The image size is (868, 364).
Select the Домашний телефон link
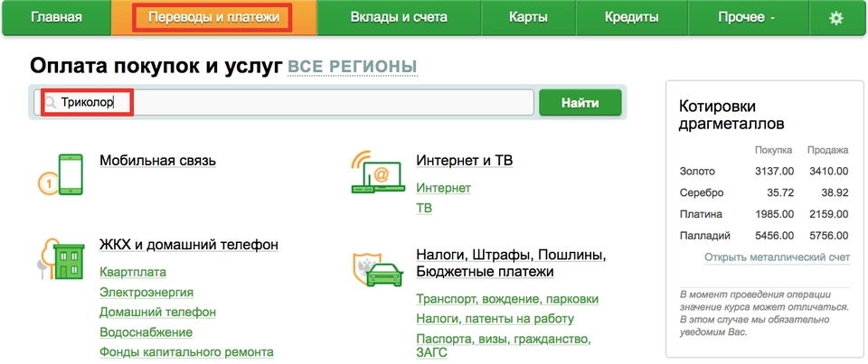(x=157, y=312)
